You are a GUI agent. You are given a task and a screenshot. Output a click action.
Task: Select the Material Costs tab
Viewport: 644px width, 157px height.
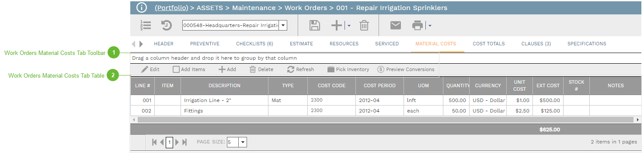pos(435,44)
